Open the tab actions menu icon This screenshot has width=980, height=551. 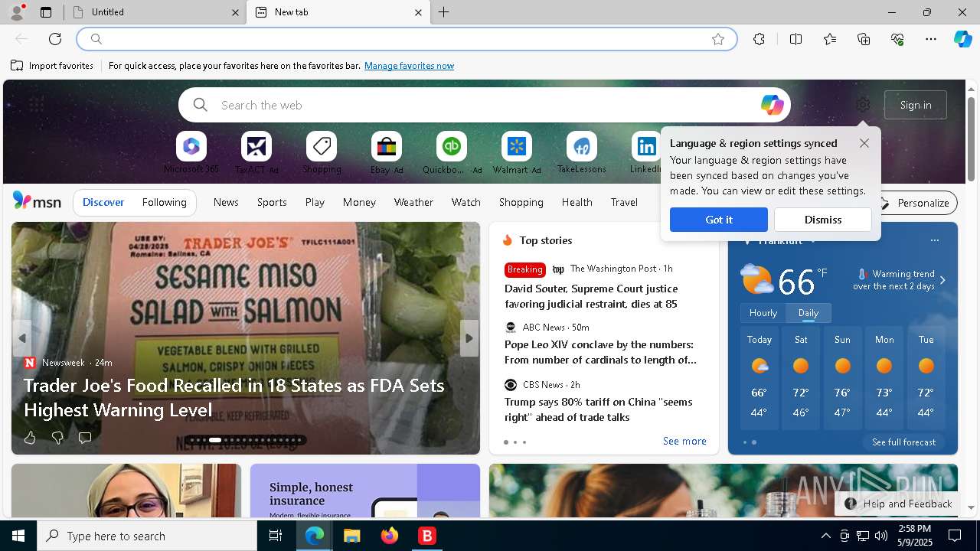tap(46, 12)
